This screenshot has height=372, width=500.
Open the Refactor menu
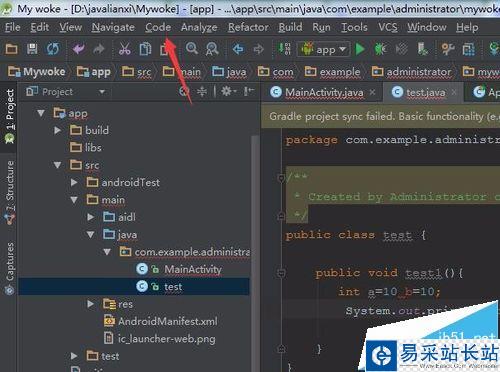click(x=248, y=27)
